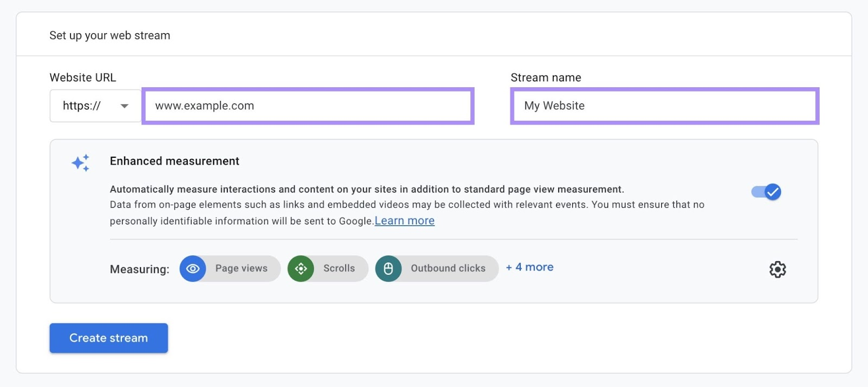
Task: Focus the Website URL input field
Action: (308, 106)
